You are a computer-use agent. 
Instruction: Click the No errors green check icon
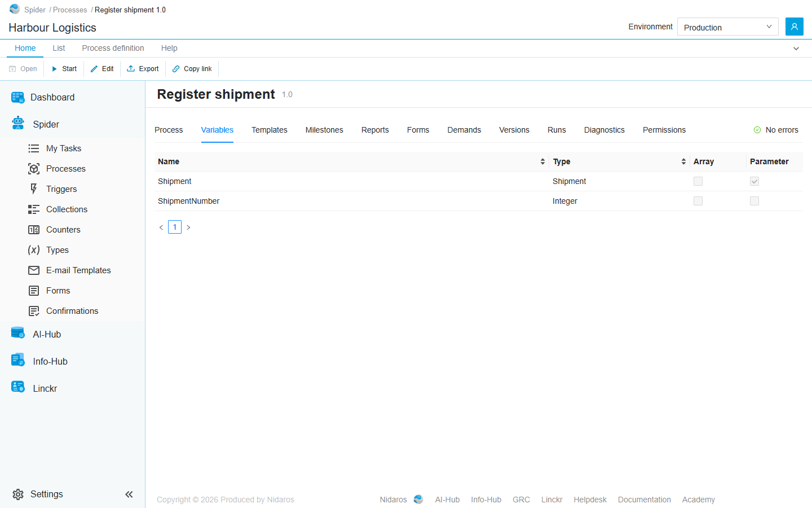(x=757, y=130)
